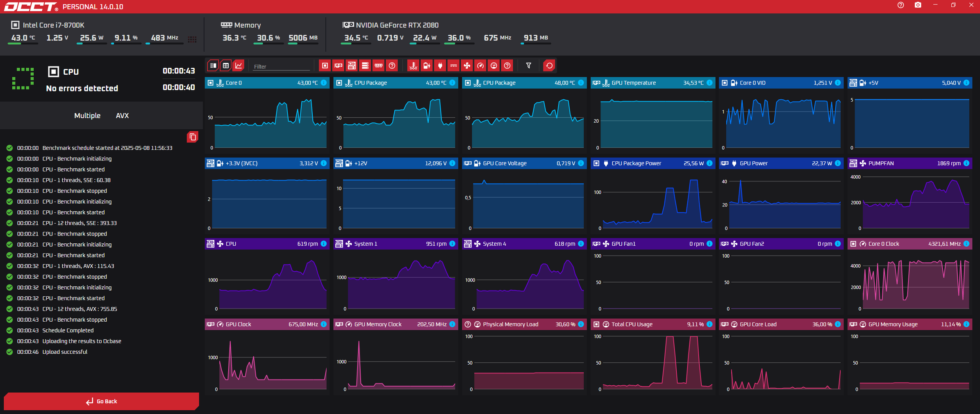
Task: Click the GPU Clock graph title
Action: click(238, 324)
